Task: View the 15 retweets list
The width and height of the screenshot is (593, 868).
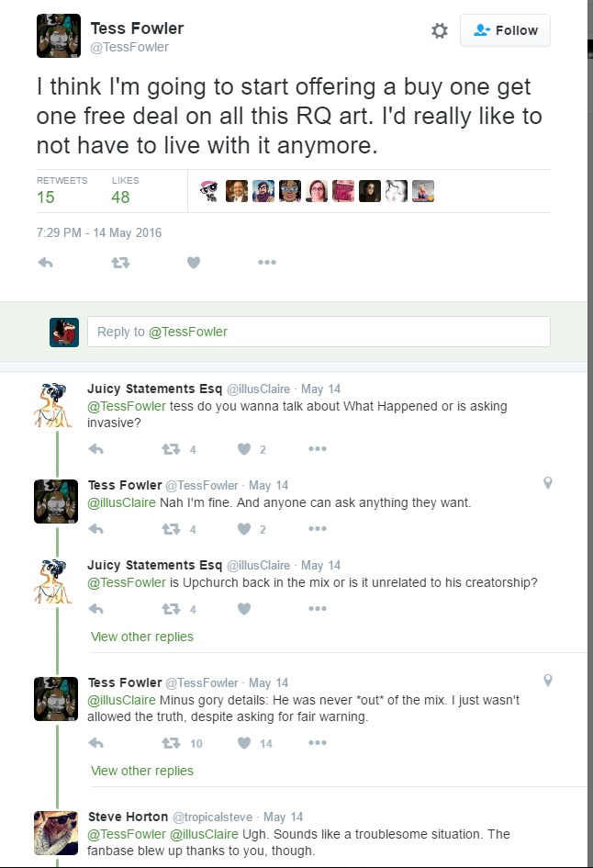Action: pos(46,197)
